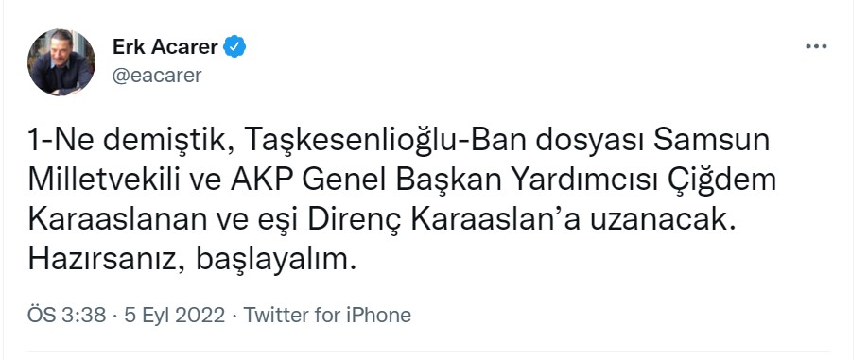
Task: Open the Twitter for iPhone source link
Action: click(x=327, y=316)
